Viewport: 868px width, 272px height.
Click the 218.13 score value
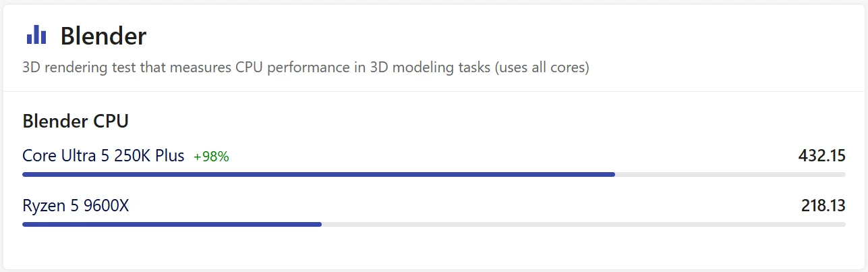pyautogui.click(x=823, y=206)
